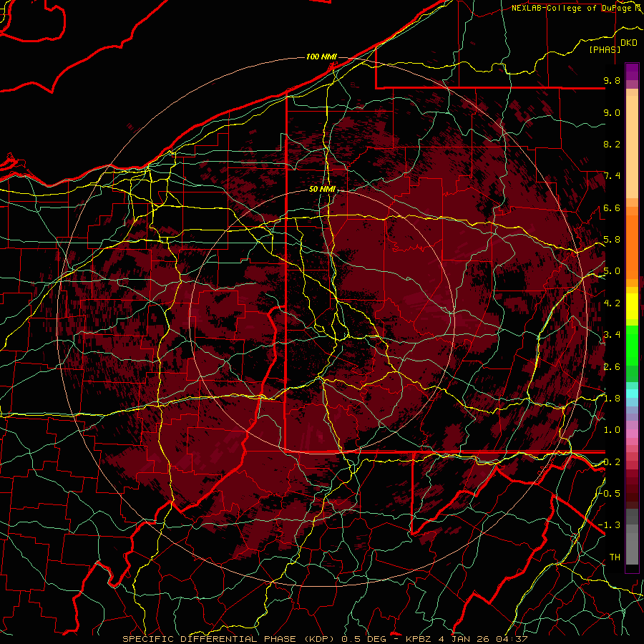Select the 0.5 DEG elevation angle text
Viewport: 644px width, 644px height.
[365, 639]
